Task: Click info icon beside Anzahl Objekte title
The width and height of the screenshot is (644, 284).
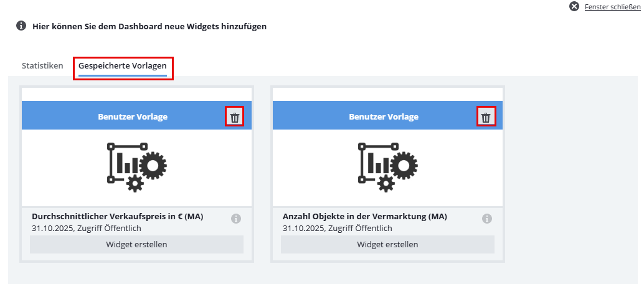Action: tap(487, 219)
